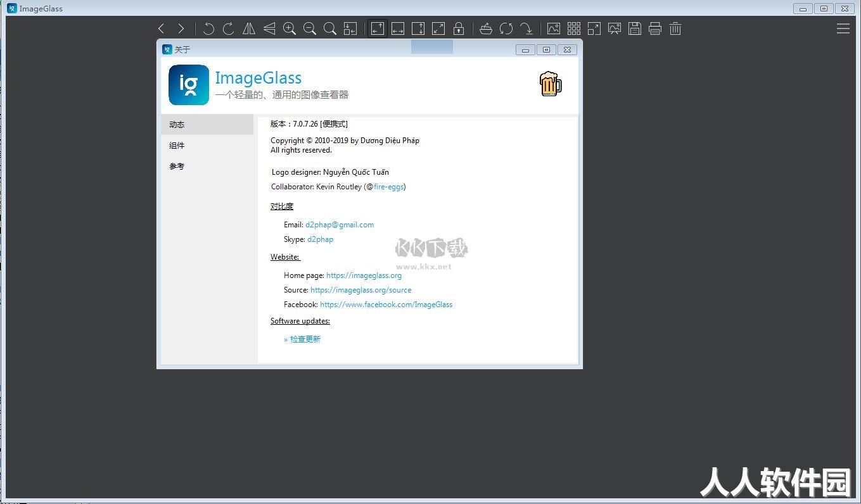Click the All rights reserved text
Screen dimensions: 861x504
coord(301,151)
